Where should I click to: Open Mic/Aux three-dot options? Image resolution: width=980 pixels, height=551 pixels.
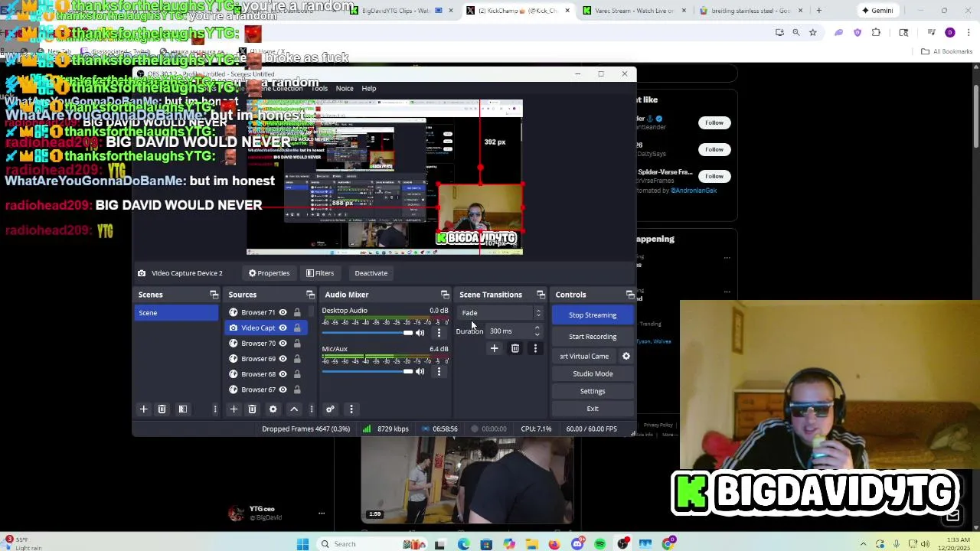pyautogui.click(x=439, y=372)
